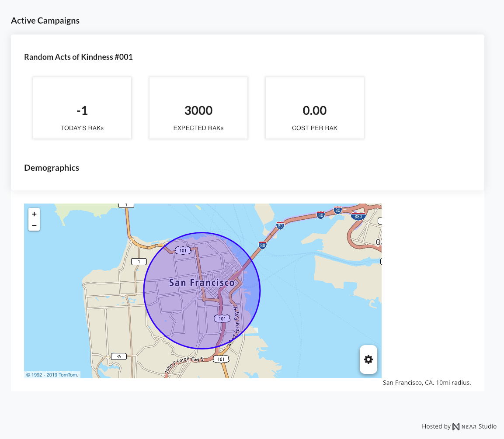504x439 pixels.
Task: Select the COST PER RAK card
Action: pyautogui.click(x=315, y=108)
